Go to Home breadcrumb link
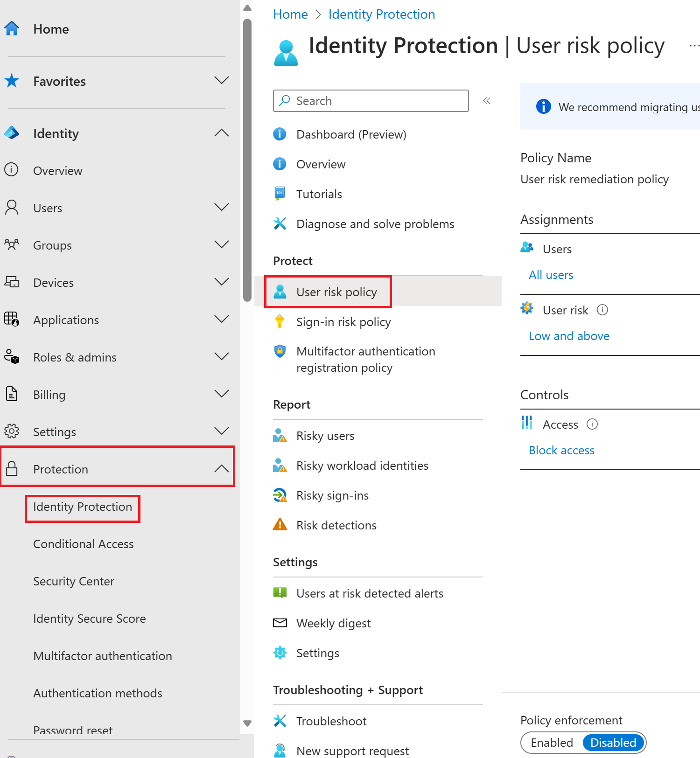700x758 pixels. coord(290,14)
